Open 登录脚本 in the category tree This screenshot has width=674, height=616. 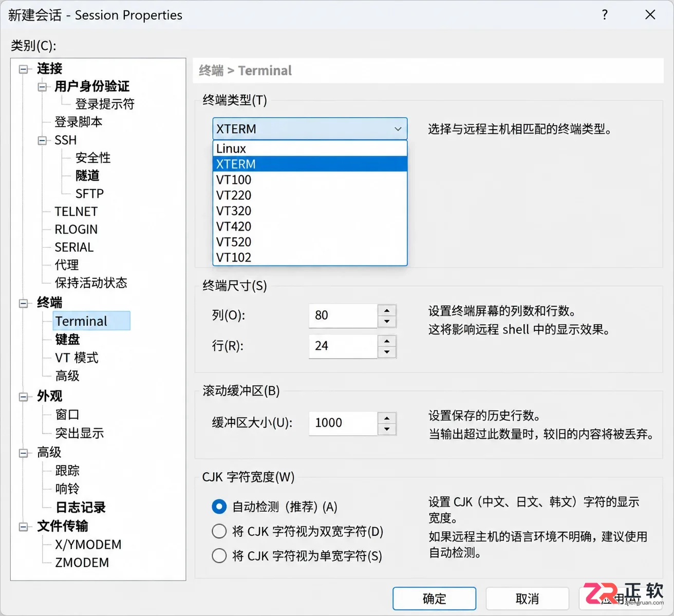point(79,122)
